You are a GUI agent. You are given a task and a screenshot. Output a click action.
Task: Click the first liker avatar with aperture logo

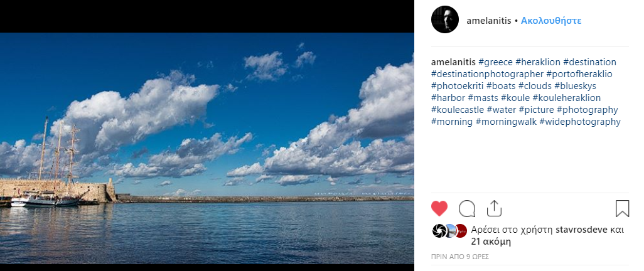439,231
